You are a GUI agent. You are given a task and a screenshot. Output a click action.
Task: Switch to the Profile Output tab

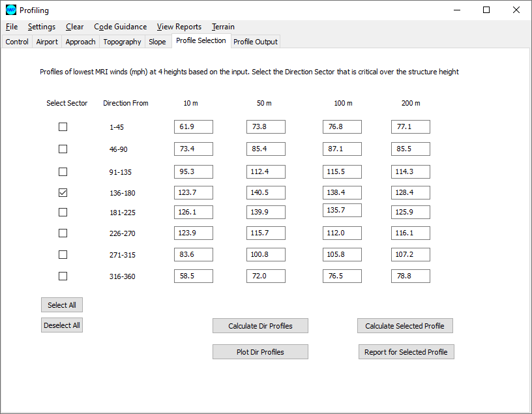coord(256,42)
